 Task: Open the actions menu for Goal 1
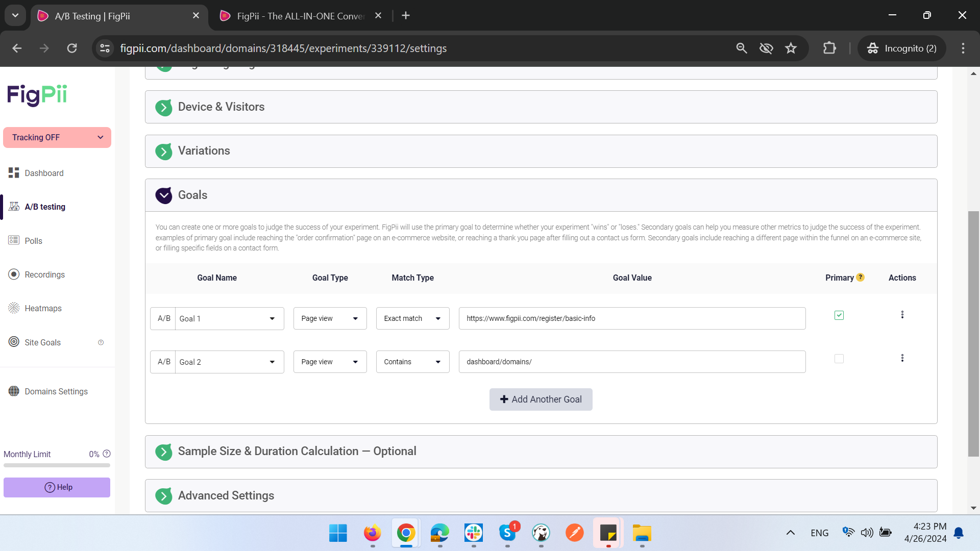pyautogui.click(x=902, y=315)
